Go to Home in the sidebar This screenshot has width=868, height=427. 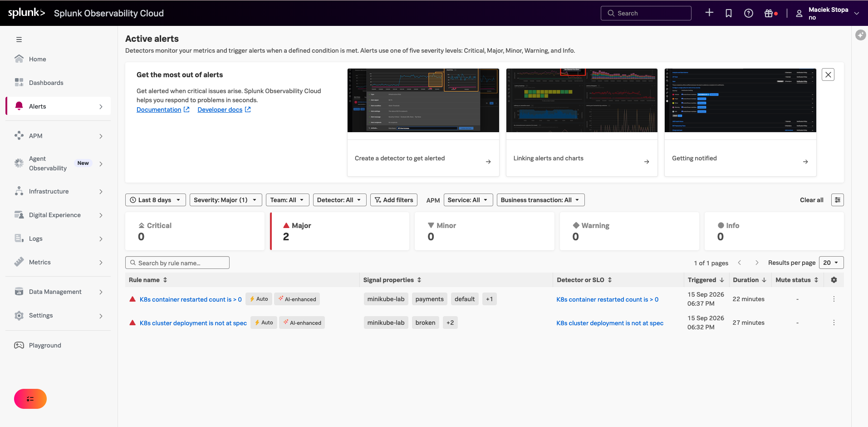58,59
